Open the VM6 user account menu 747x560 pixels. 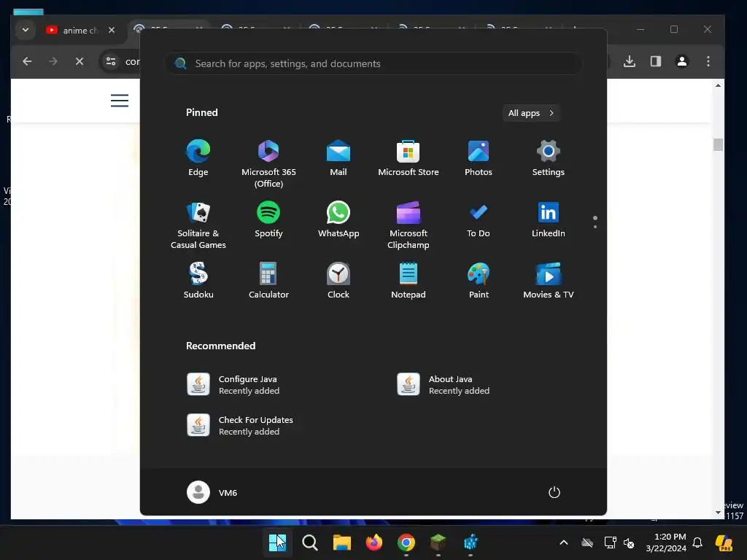click(x=212, y=492)
